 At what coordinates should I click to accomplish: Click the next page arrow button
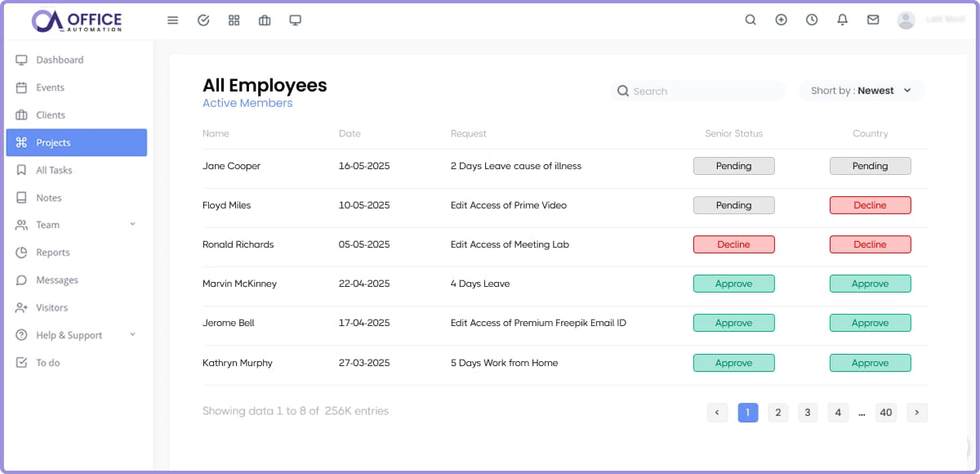tap(917, 413)
